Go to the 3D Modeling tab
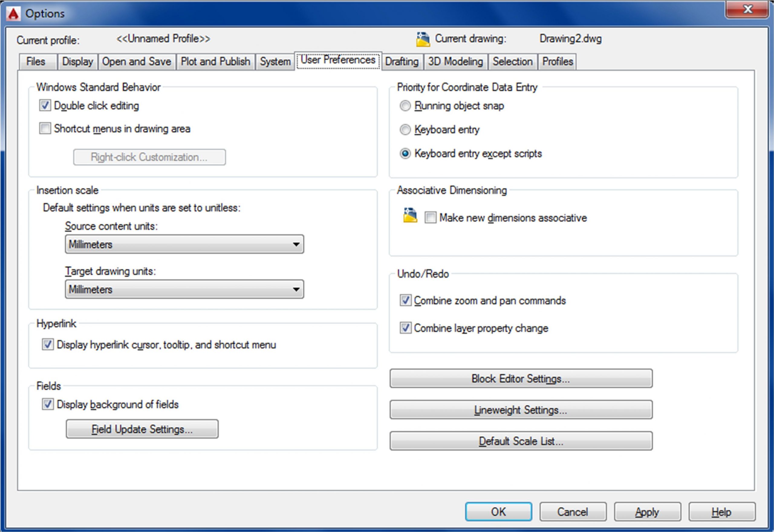The width and height of the screenshot is (774, 532). pyautogui.click(x=455, y=62)
